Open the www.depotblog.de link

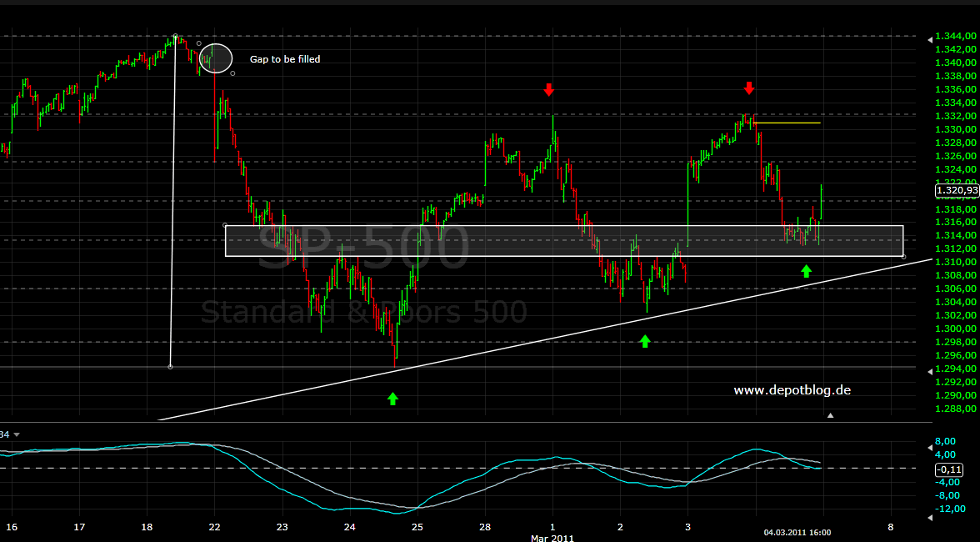pyautogui.click(x=792, y=390)
